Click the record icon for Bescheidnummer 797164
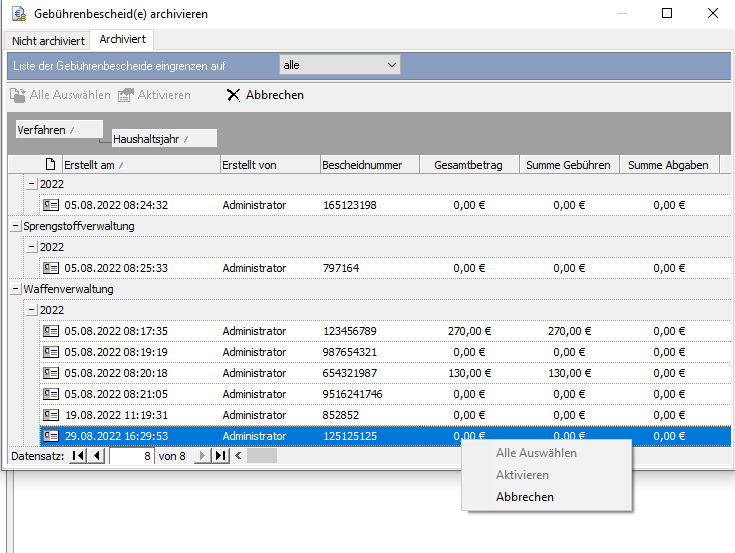 (x=51, y=268)
